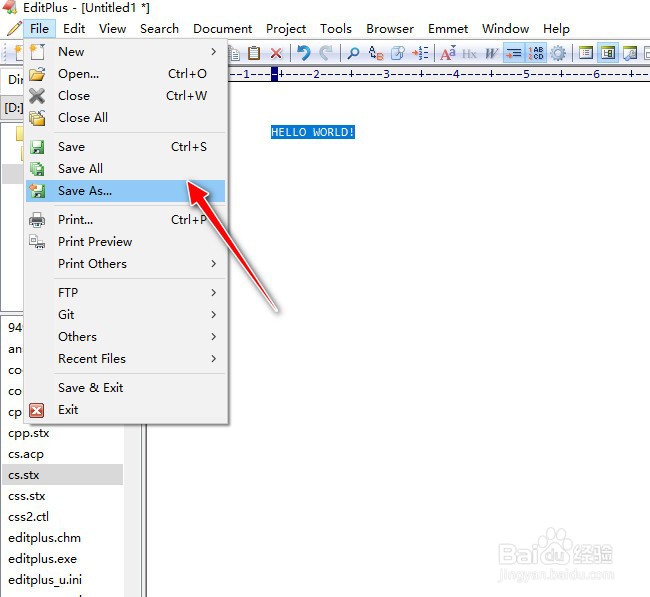Click the Replace (A to B) icon
Viewport: 650px width, 597px height.
tap(376, 53)
